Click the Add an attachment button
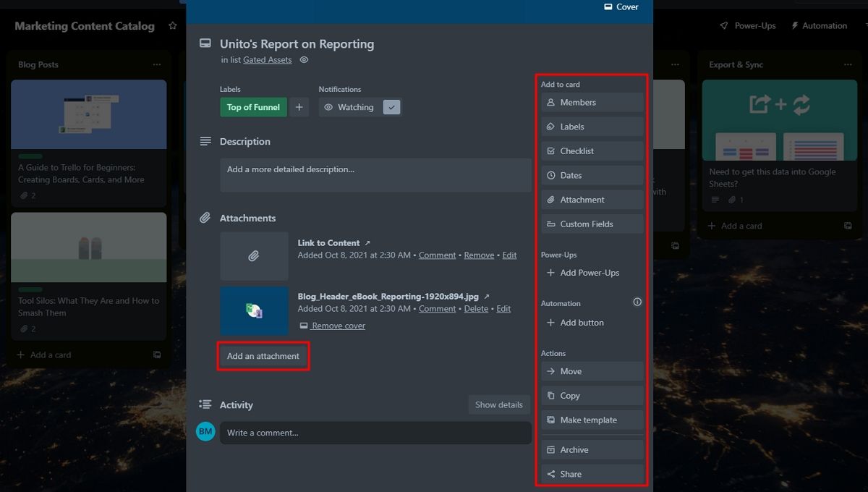868x492 pixels. pyautogui.click(x=263, y=356)
